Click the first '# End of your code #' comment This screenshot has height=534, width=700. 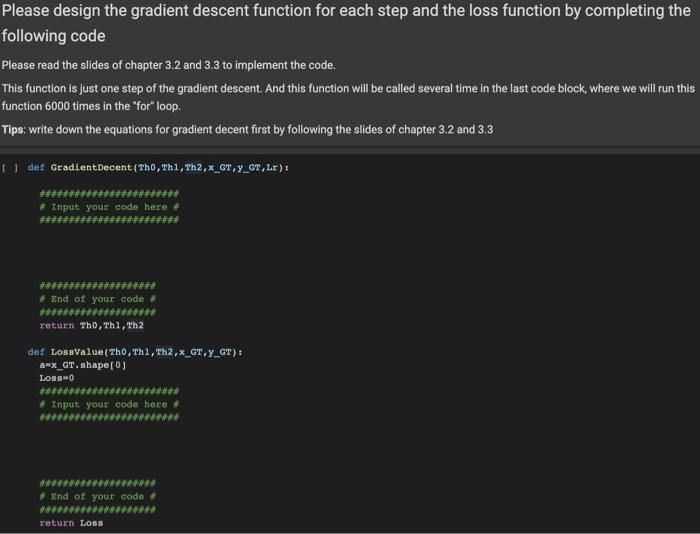pos(97,299)
